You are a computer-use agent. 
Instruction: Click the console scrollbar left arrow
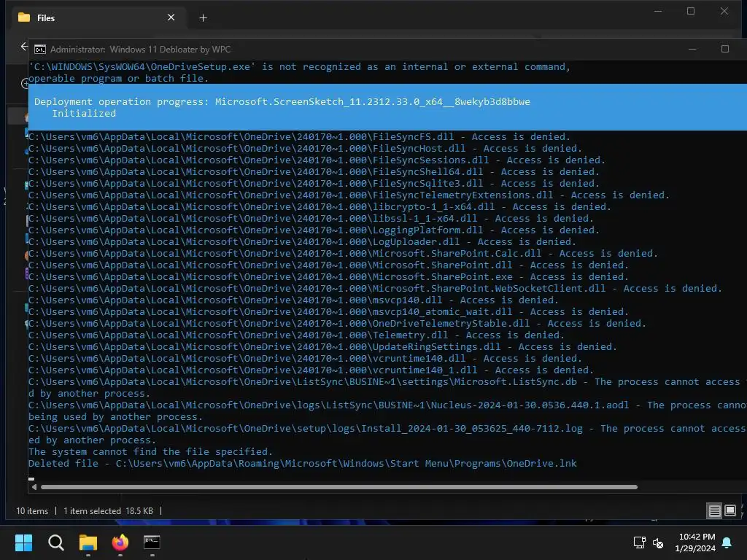pyautogui.click(x=34, y=487)
